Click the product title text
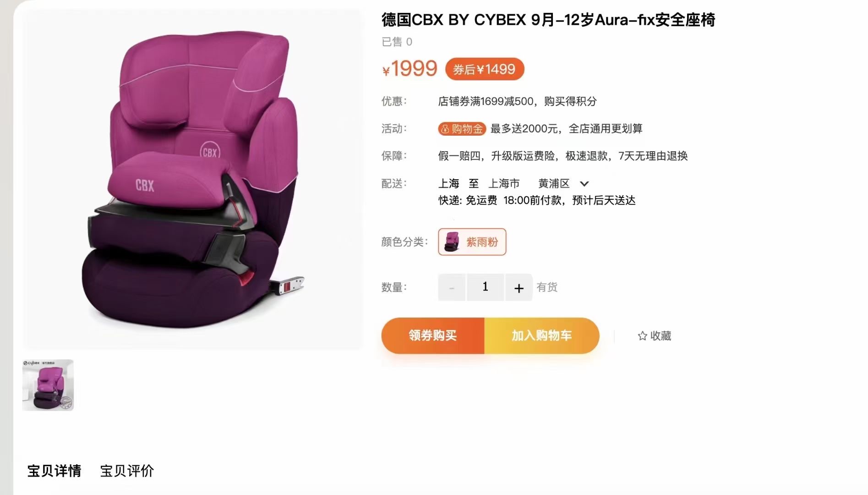This screenshot has height=495, width=868. coord(548,20)
